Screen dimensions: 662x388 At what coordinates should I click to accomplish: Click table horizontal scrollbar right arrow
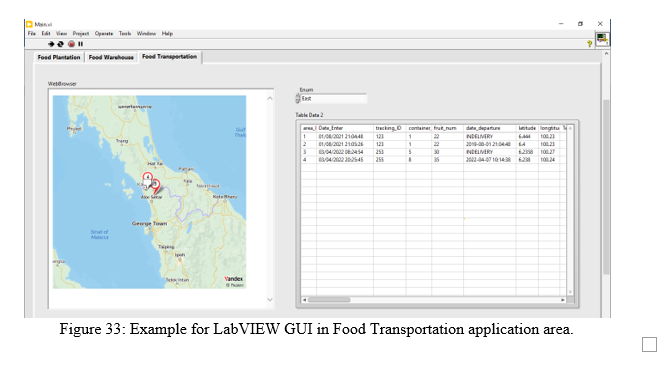(562, 300)
